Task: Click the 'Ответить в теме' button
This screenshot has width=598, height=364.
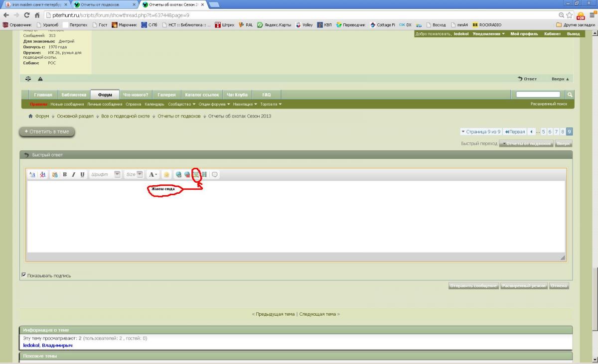Action: click(47, 132)
